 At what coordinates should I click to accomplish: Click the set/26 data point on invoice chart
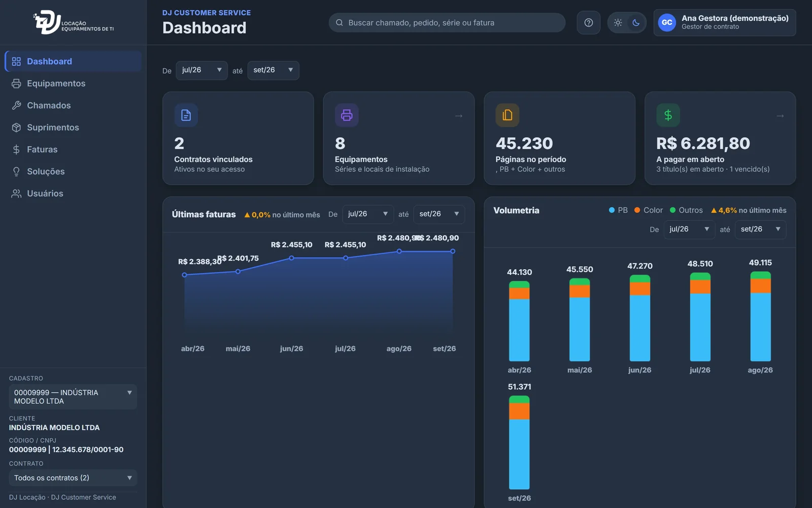click(x=453, y=251)
